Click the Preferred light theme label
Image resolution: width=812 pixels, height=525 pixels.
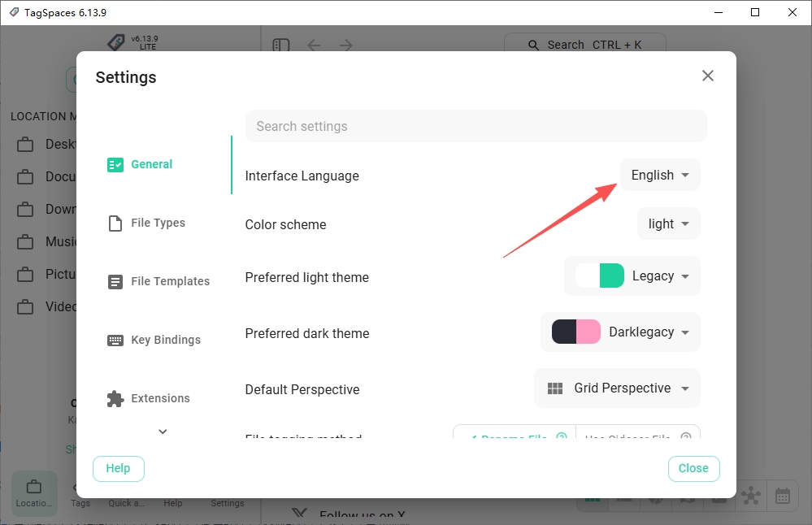pos(306,277)
